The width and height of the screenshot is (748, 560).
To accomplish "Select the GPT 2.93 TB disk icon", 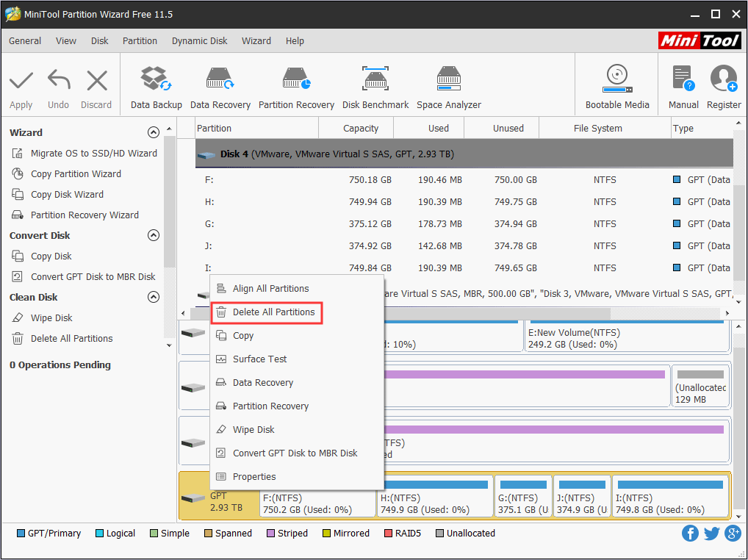I will click(x=193, y=498).
